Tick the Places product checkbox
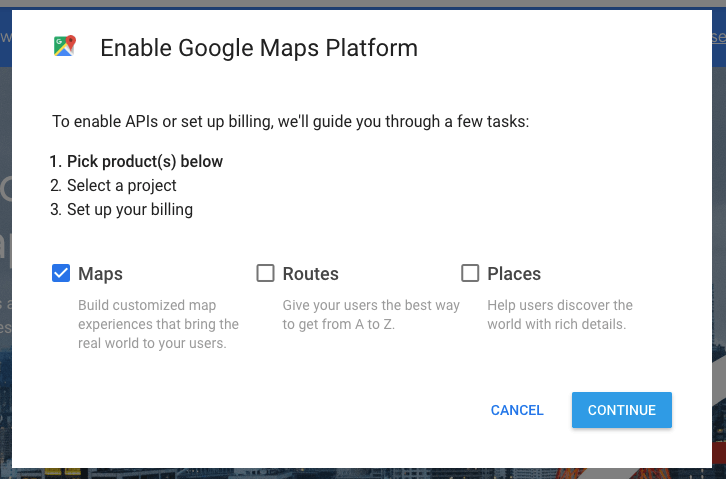Viewport: 726px width, 479px height. click(470, 273)
